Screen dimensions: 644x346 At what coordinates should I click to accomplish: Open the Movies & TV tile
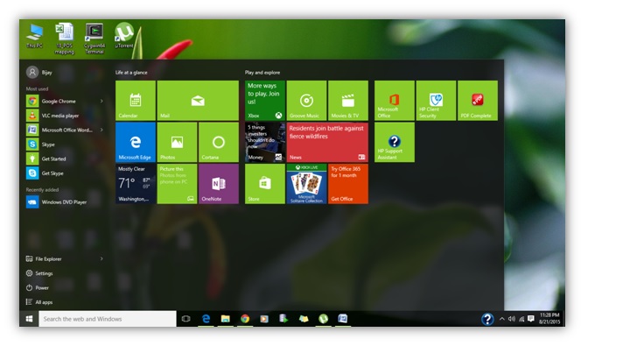tap(348, 100)
